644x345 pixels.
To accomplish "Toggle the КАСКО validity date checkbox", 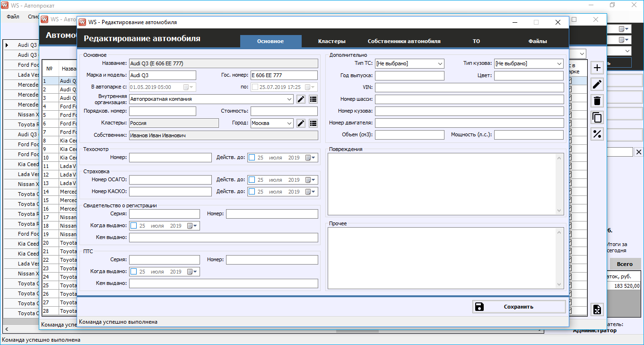I will 252,192.
